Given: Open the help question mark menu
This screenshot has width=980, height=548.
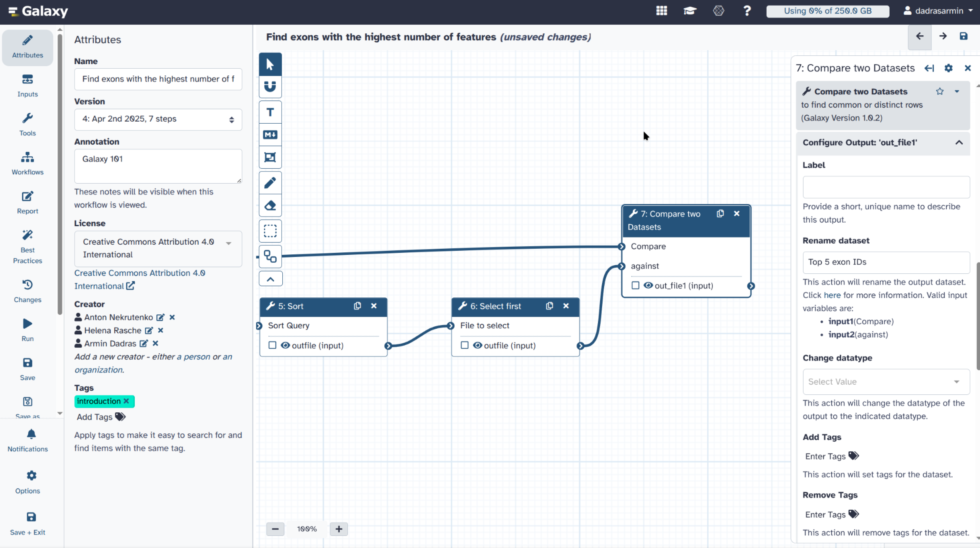Looking at the screenshot, I should tap(747, 11).
